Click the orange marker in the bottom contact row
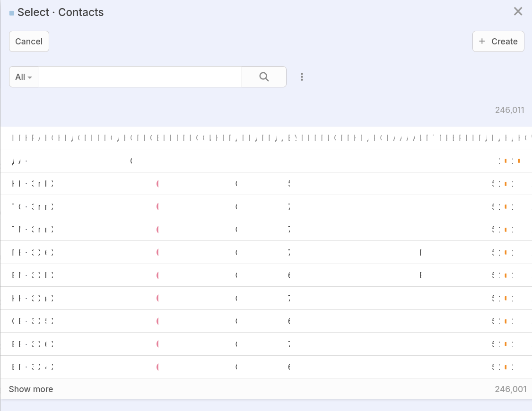Screen dimensions: 532x411 506,367
